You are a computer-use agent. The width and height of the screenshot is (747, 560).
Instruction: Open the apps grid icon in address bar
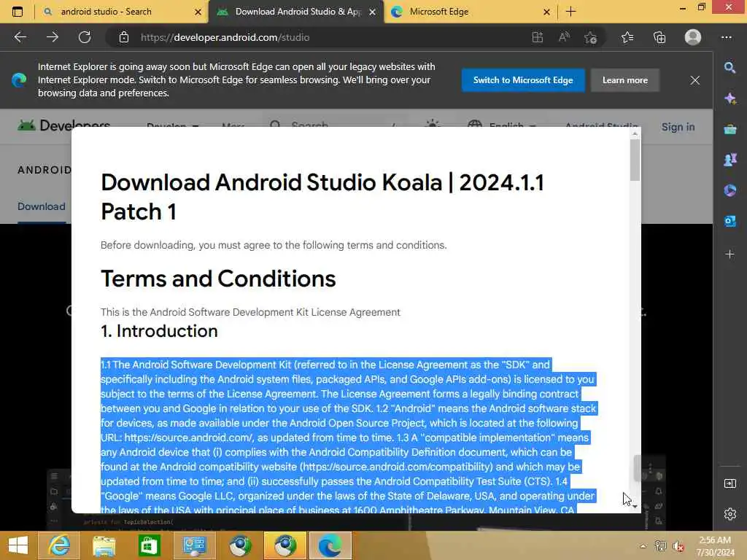(x=538, y=37)
